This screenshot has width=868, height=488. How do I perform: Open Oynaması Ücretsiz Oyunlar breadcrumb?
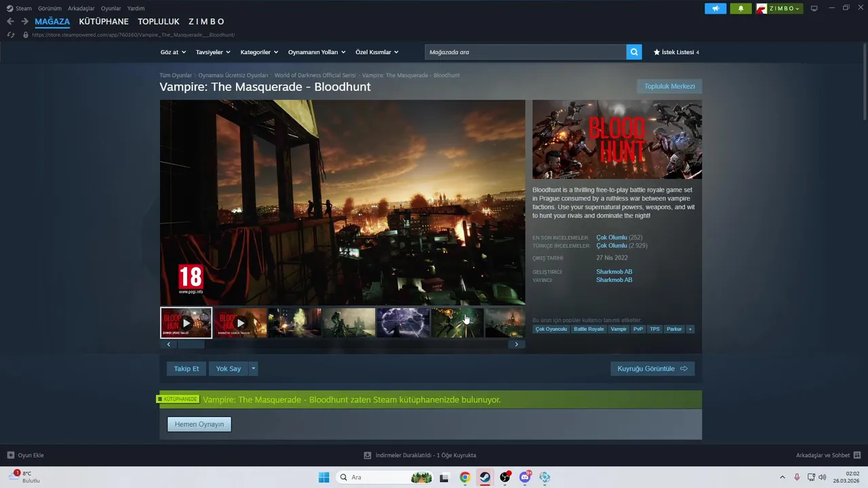[x=233, y=75]
